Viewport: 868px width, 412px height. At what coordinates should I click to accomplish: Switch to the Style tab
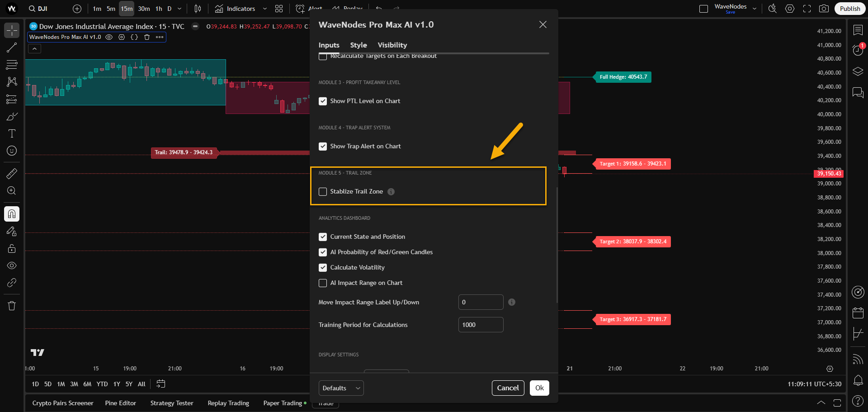coord(358,45)
